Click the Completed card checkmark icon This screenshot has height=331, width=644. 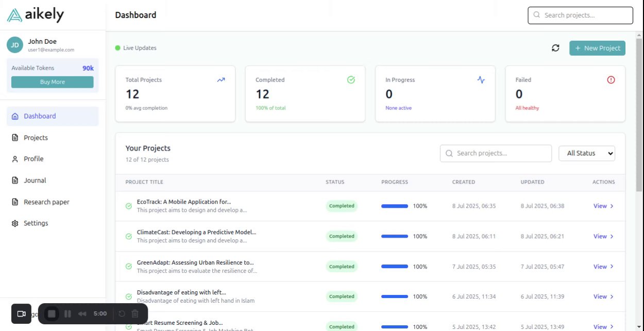point(351,80)
